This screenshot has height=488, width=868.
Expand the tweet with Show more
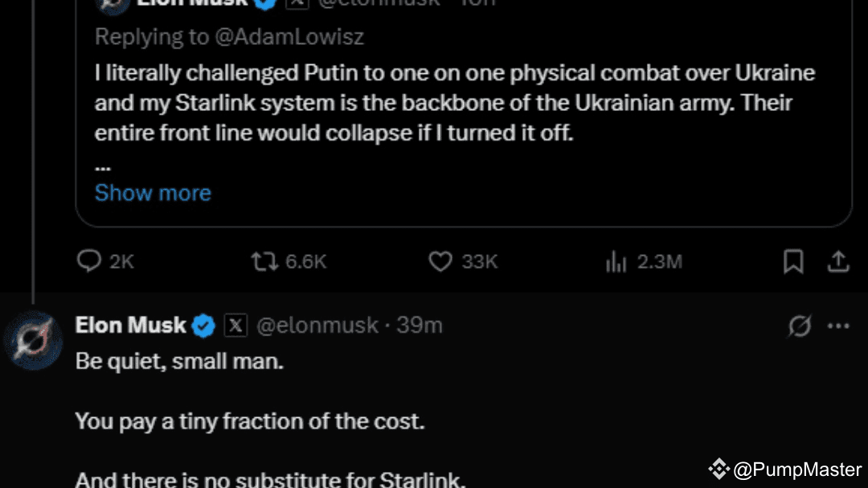[153, 193]
